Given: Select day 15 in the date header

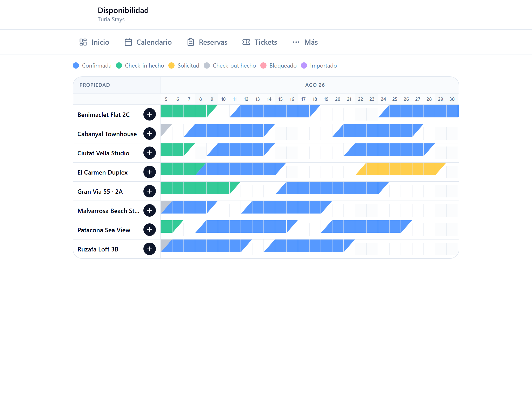Looking at the screenshot, I should click(x=281, y=99).
